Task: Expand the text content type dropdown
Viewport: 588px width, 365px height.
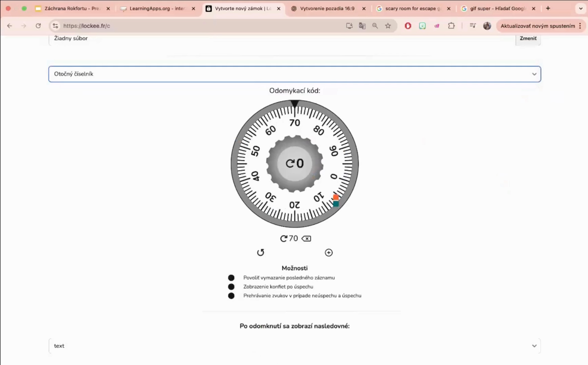Action: coord(294,346)
